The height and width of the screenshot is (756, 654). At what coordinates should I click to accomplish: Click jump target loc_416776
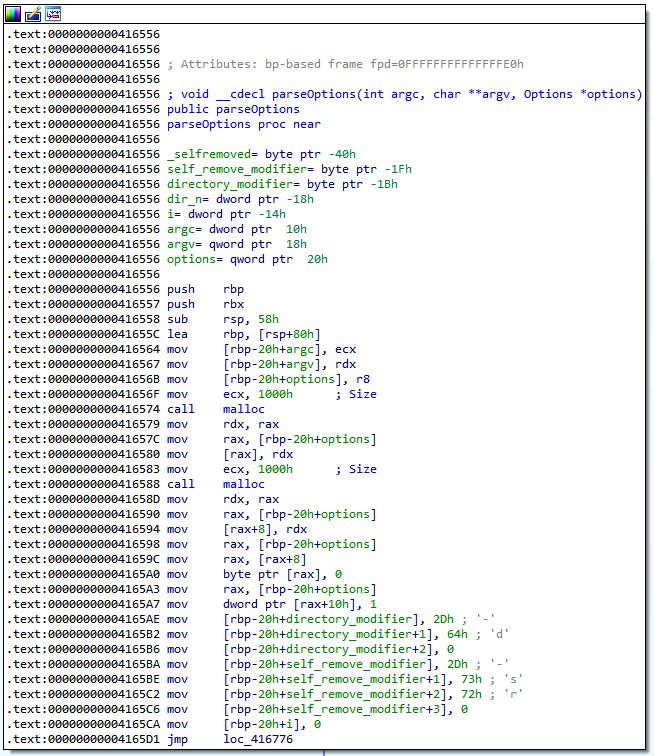[x=258, y=739]
